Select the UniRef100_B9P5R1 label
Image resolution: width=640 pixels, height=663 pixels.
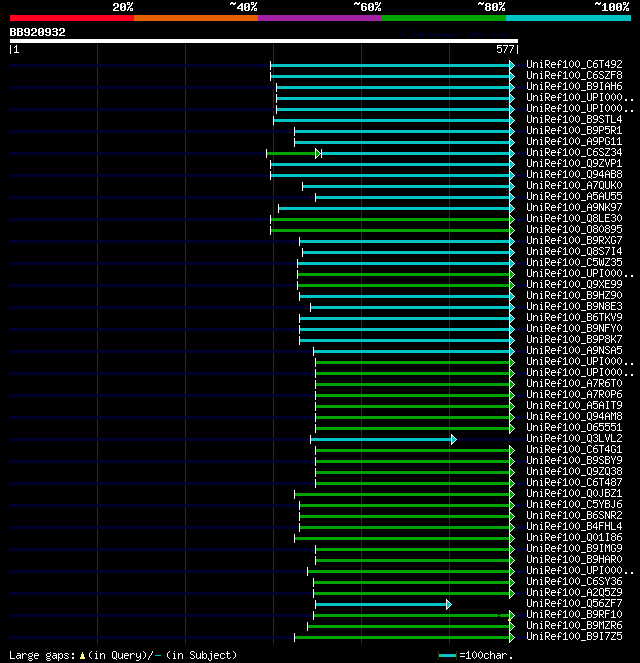(574, 130)
